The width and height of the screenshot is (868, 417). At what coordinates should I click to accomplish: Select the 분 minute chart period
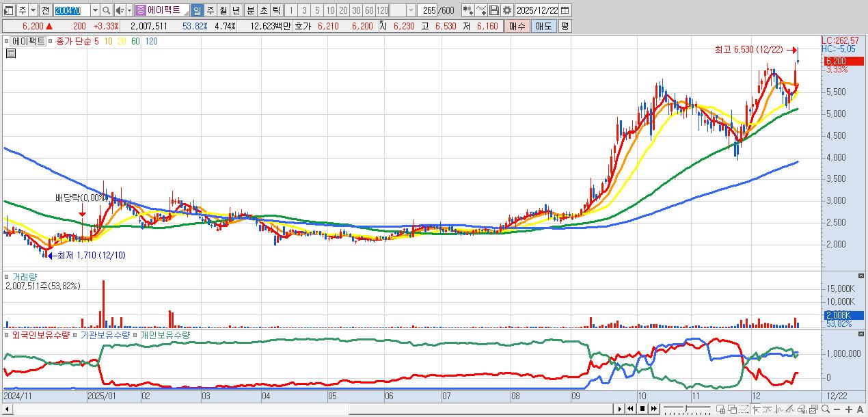pos(250,10)
